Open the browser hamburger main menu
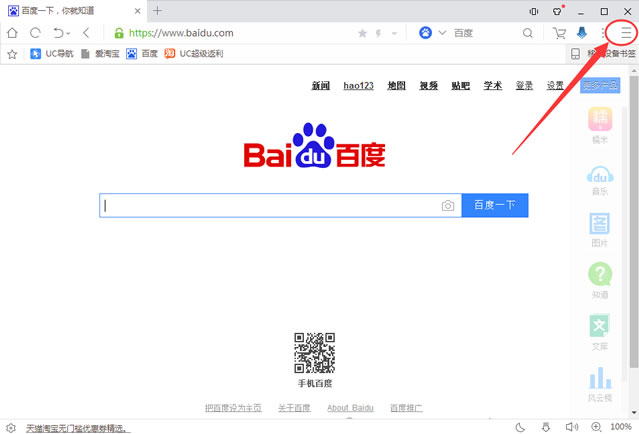Screen dimensions: 639x434 (x=626, y=33)
